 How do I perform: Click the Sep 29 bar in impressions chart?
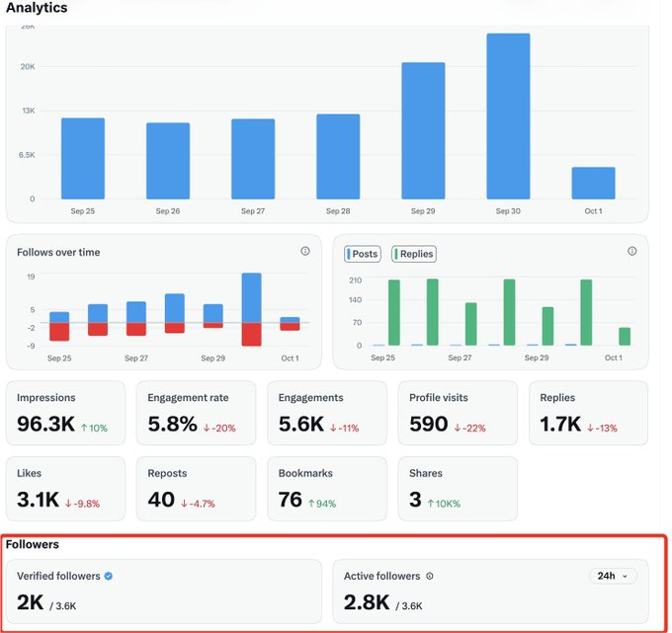click(x=423, y=130)
